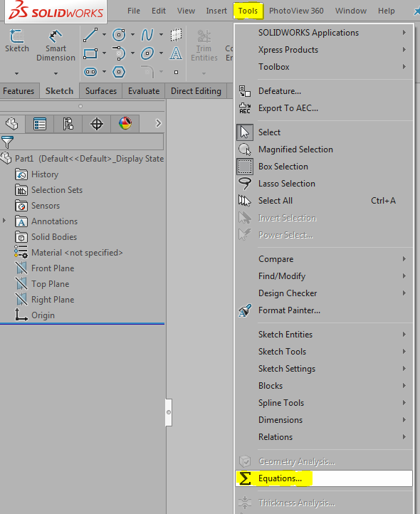Select the Point sketch tool

(176, 72)
